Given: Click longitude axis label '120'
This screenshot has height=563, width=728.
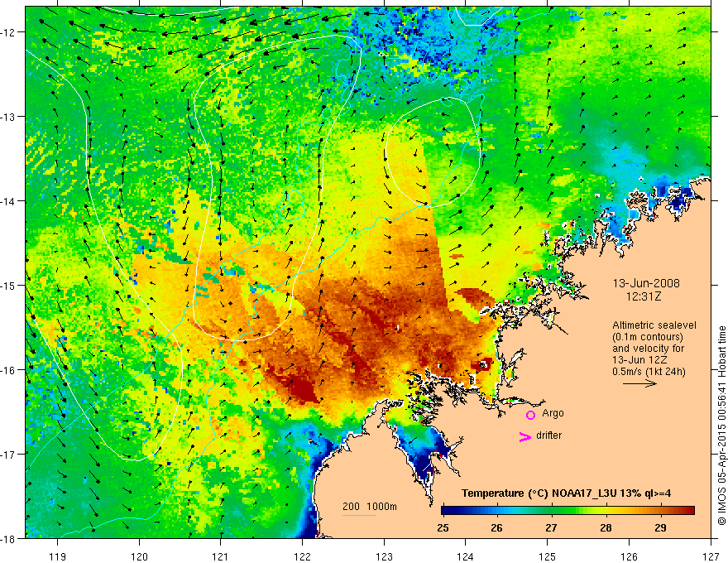Looking at the screenshot, I should tap(139, 556).
